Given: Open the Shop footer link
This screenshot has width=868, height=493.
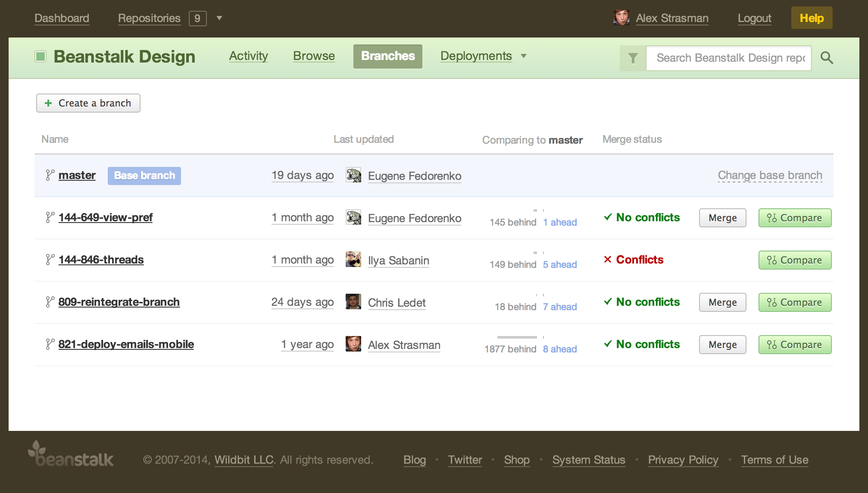Looking at the screenshot, I should point(517,460).
